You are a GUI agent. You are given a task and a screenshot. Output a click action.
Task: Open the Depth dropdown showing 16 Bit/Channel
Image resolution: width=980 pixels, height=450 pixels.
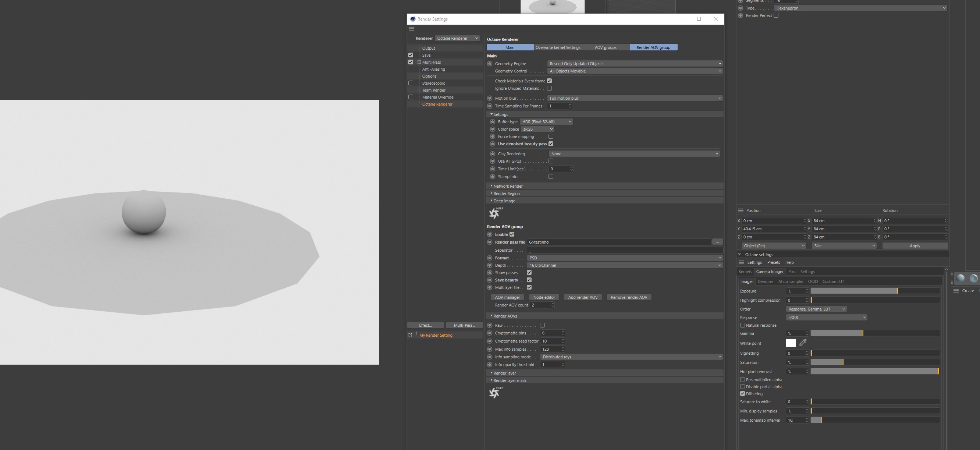[625, 265]
